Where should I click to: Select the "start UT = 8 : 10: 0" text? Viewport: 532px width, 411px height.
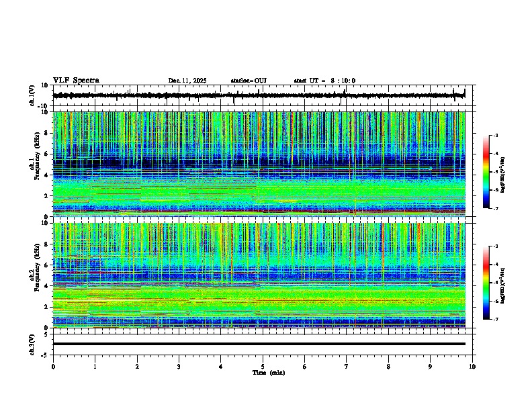(x=324, y=81)
